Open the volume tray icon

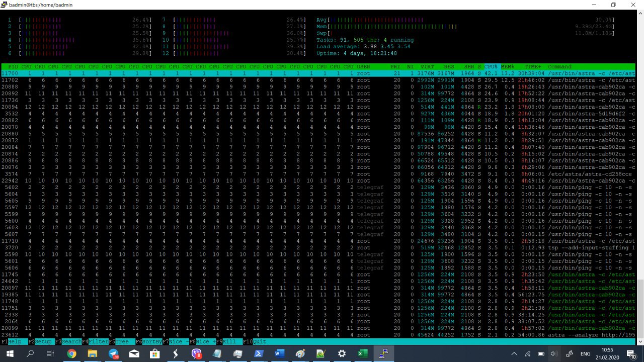554,353
